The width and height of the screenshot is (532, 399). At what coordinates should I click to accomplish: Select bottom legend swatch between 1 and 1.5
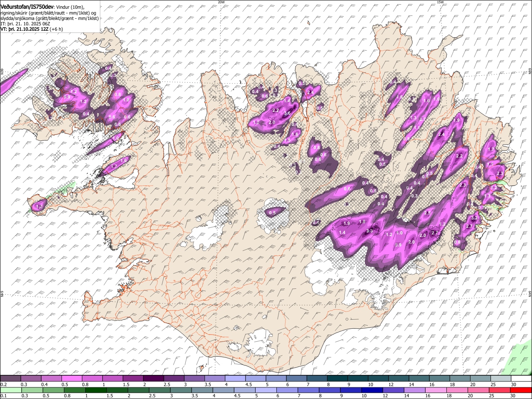(x=96, y=389)
